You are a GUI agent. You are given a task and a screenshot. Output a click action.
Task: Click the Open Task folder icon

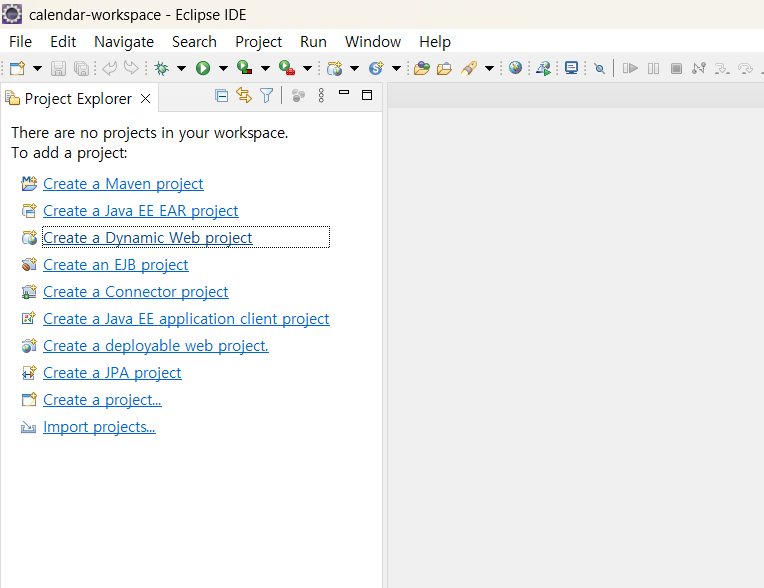(444, 69)
